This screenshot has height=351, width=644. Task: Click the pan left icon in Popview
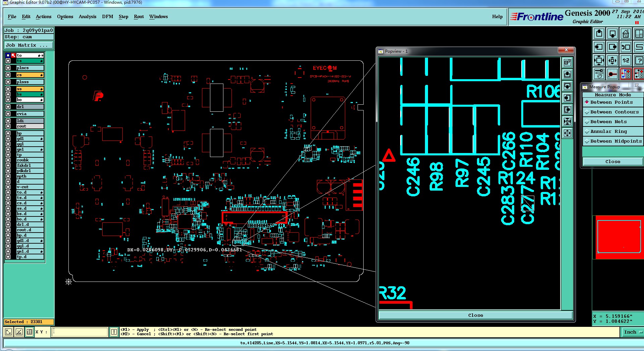[x=567, y=98]
